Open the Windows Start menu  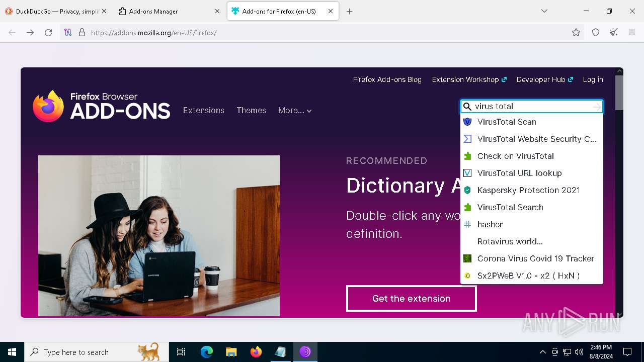[x=12, y=352]
